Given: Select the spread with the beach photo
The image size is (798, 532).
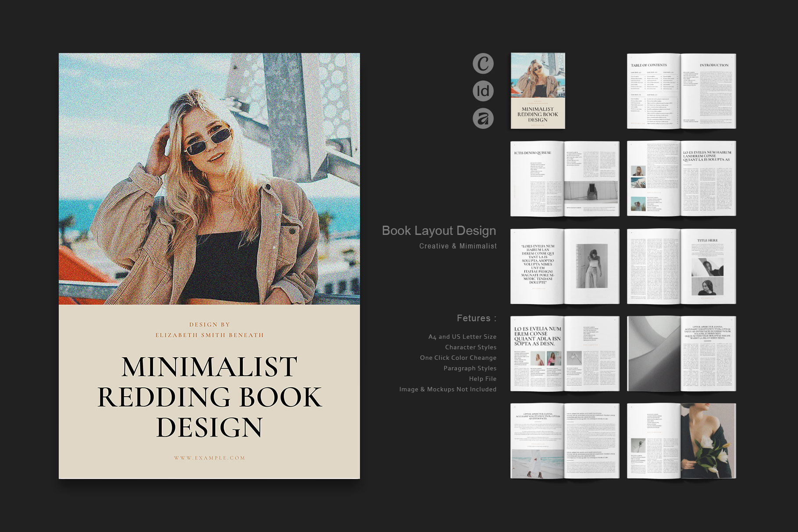Looking at the screenshot, I should point(565,441).
